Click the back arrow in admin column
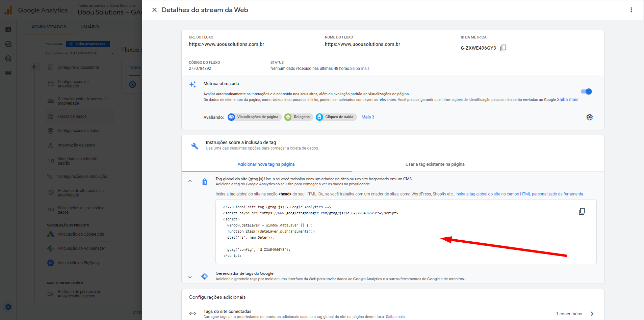 coord(34,67)
